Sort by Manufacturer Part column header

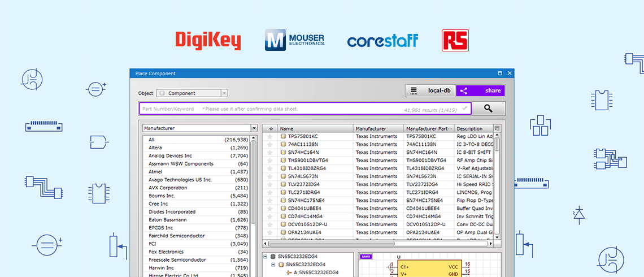point(429,129)
